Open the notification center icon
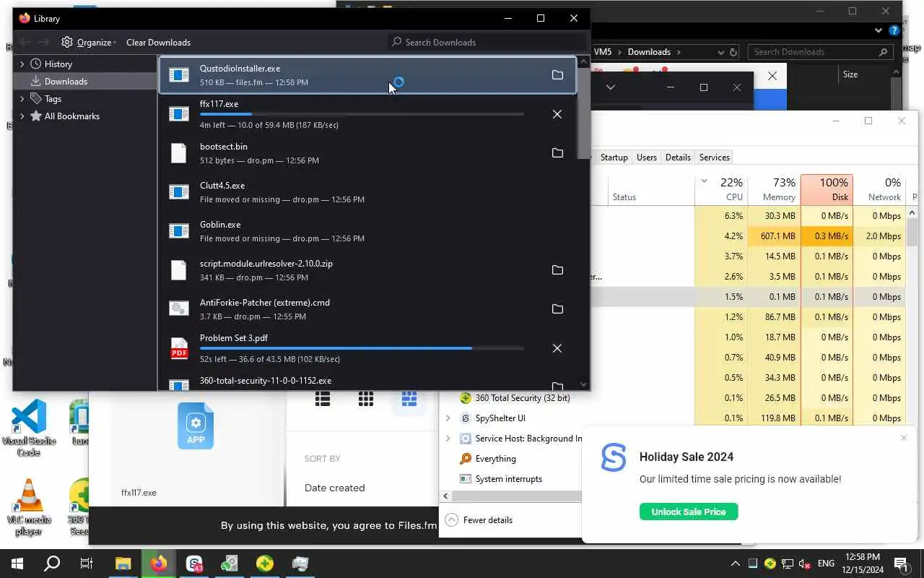Screen dimensions: 924x578 coord(901,564)
